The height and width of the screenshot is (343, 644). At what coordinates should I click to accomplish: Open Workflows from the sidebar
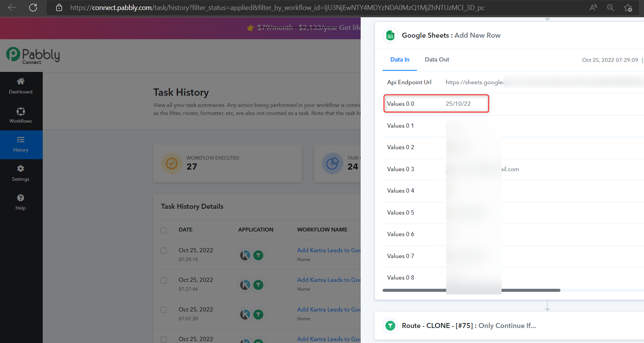(21, 115)
